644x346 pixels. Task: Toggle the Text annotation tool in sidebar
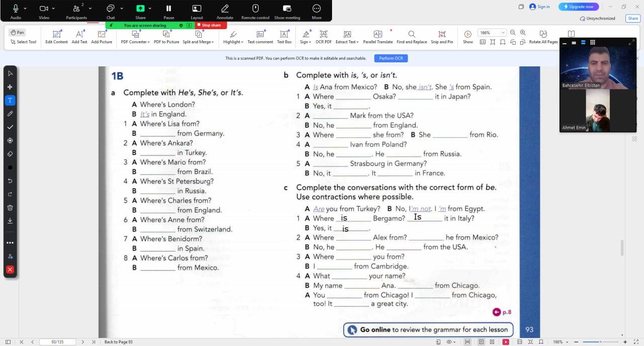pos(10,100)
